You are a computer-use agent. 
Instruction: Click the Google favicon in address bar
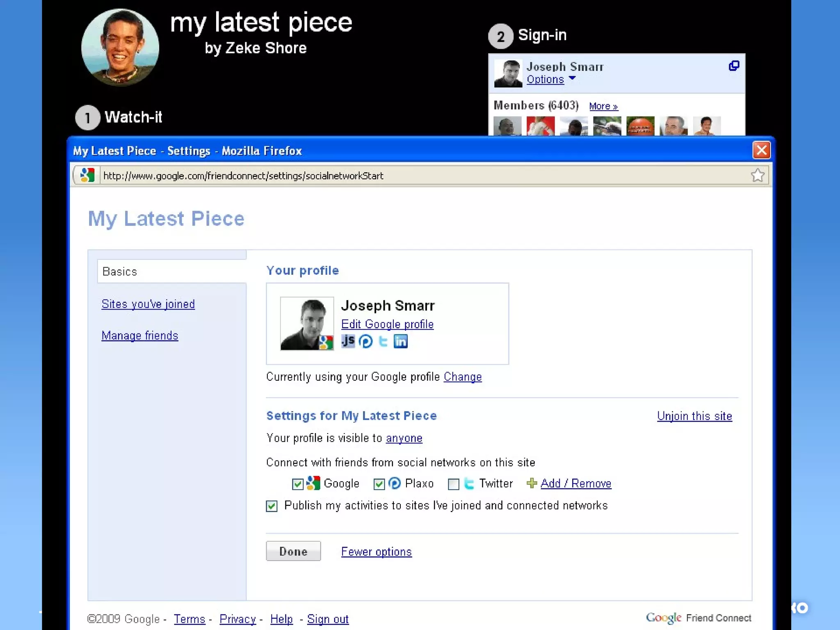87,176
